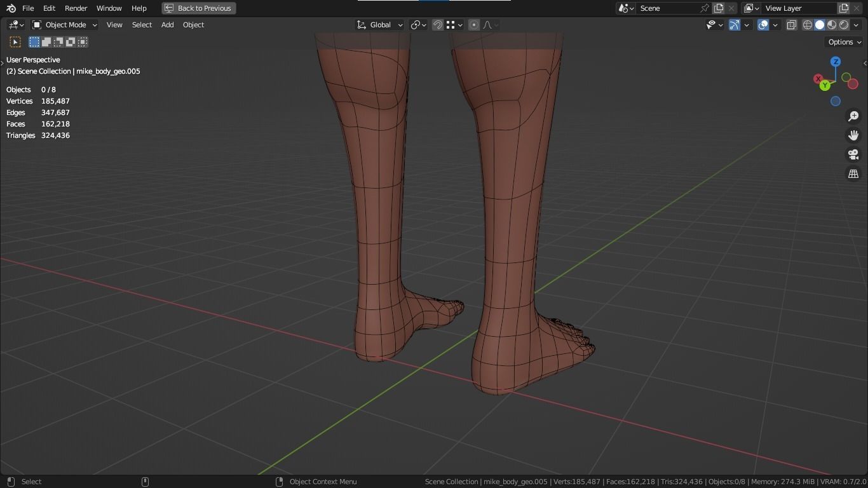Open the Object Mode dropdown

(65, 25)
